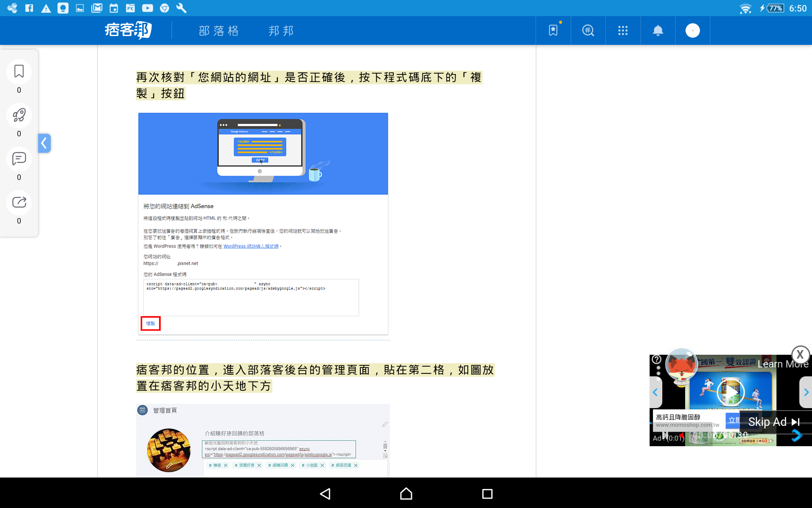The image size is (812, 508).
Task: Tap the Wi-Fi status icon
Action: [745, 8]
